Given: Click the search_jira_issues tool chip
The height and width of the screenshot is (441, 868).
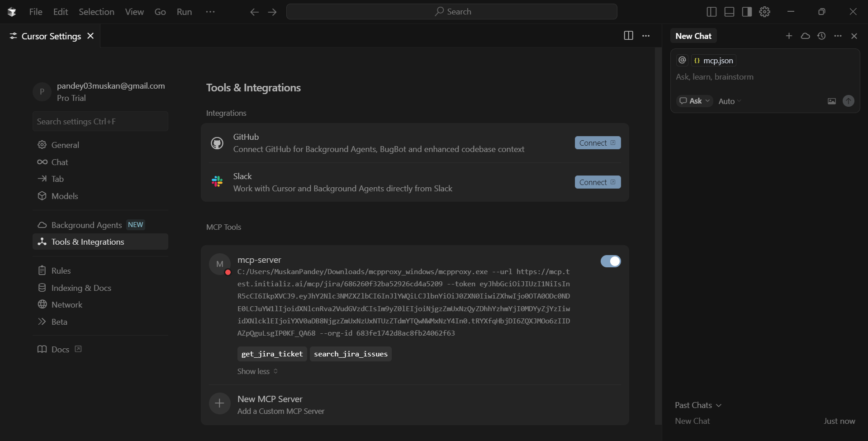Looking at the screenshot, I should (351, 354).
